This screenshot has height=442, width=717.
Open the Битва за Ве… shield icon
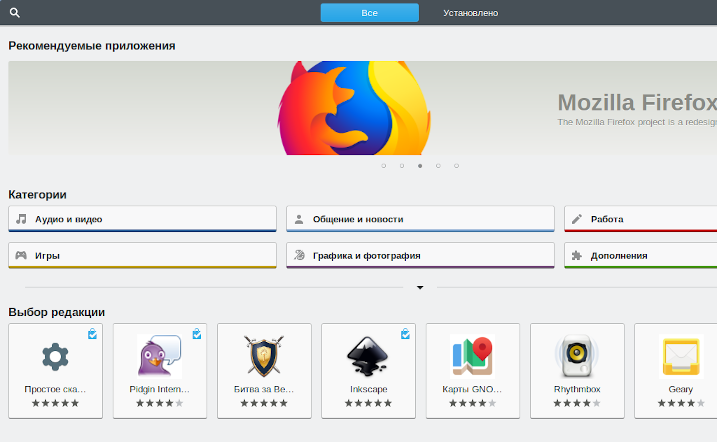[x=264, y=357]
